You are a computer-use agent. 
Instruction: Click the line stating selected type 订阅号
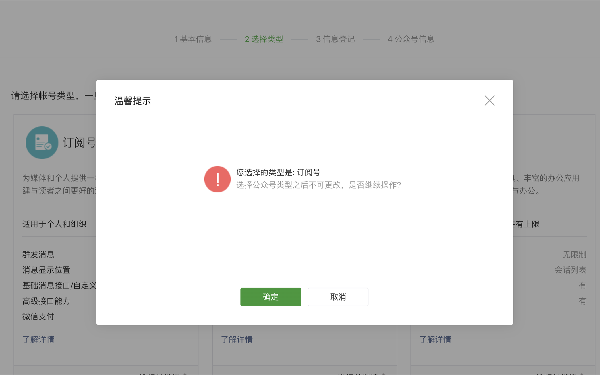point(278,172)
